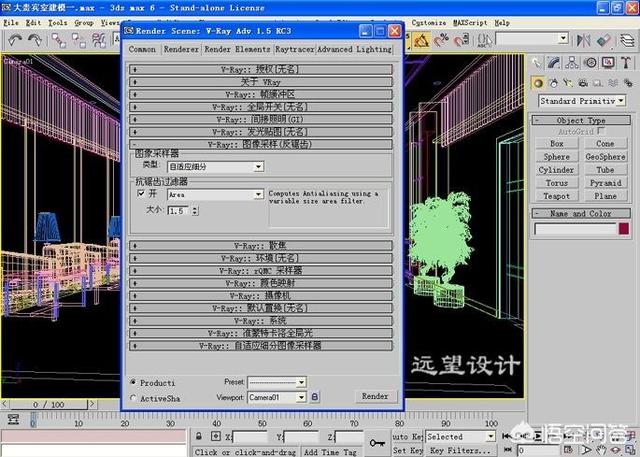This screenshot has height=457, width=640.
Task: Select the Helpers create category
Action: click(x=598, y=83)
